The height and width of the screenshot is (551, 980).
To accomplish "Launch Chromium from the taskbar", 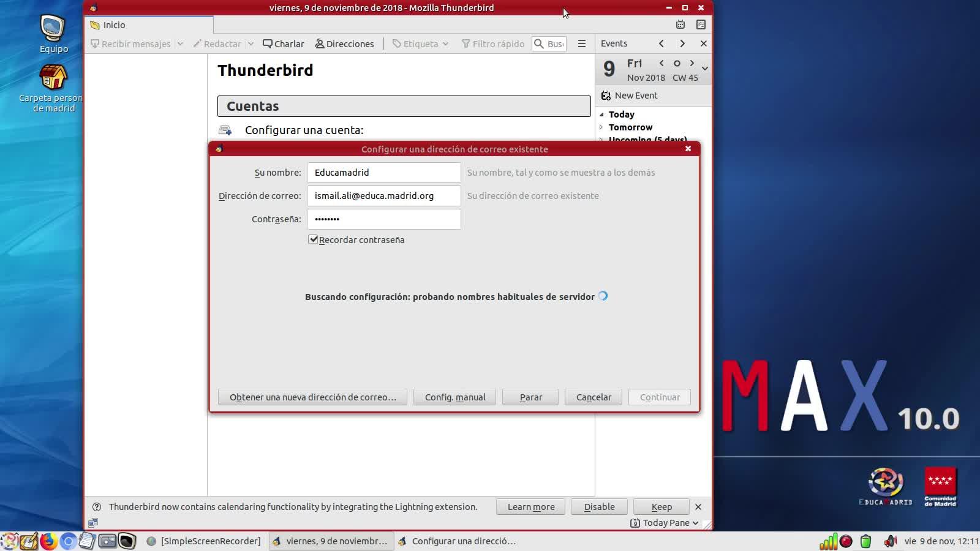I will pyautogui.click(x=68, y=541).
